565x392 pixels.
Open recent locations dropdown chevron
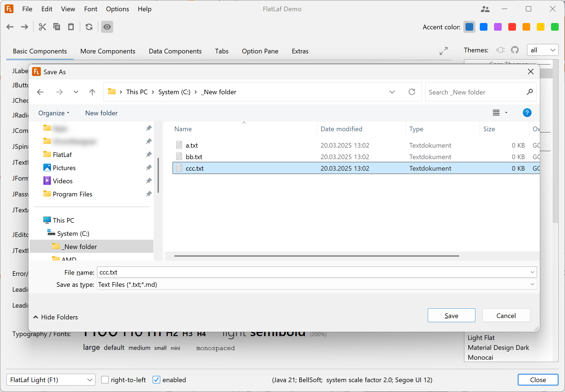(x=76, y=92)
